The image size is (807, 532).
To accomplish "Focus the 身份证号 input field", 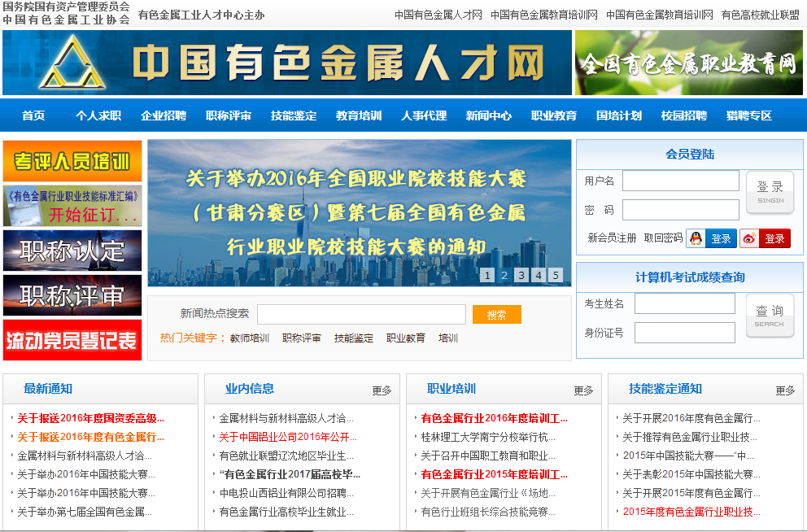I will (x=684, y=333).
